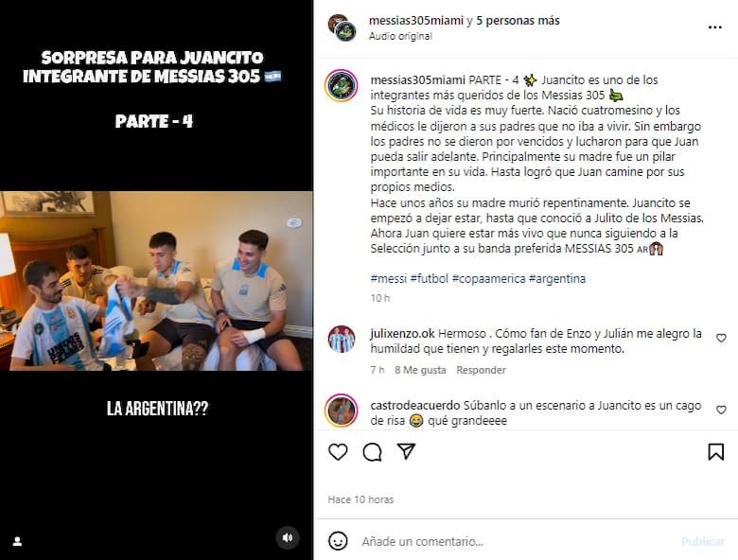Open comments via speech bubble icon
Viewport: 738px width, 560px height.
pos(372,452)
